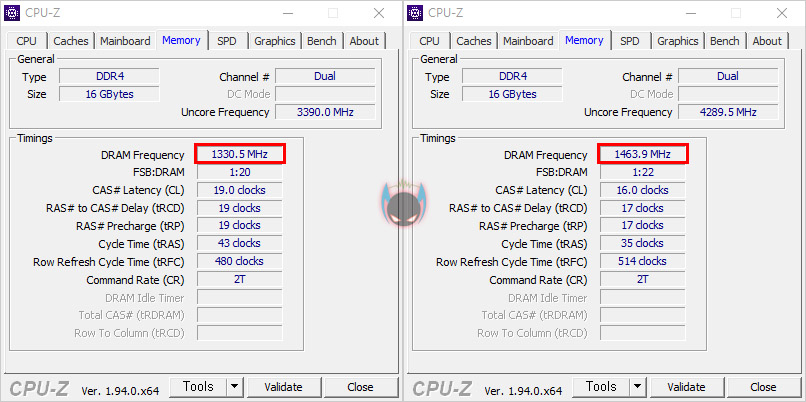Switch to Mainboard tab in left window
This screenshot has height=402, width=806.
(x=125, y=41)
